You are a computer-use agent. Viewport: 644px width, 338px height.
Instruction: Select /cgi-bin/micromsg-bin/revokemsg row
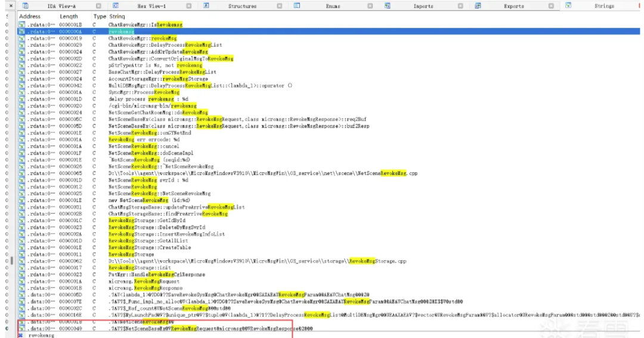(329, 106)
